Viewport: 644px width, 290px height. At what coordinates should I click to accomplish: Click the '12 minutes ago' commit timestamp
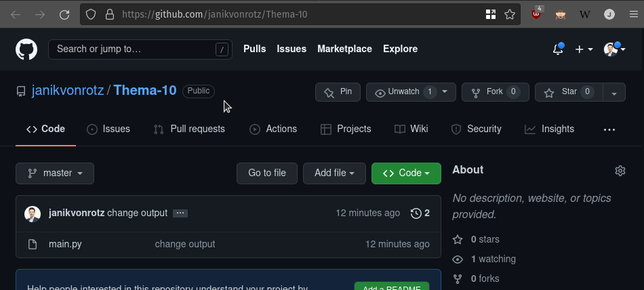[x=368, y=213]
